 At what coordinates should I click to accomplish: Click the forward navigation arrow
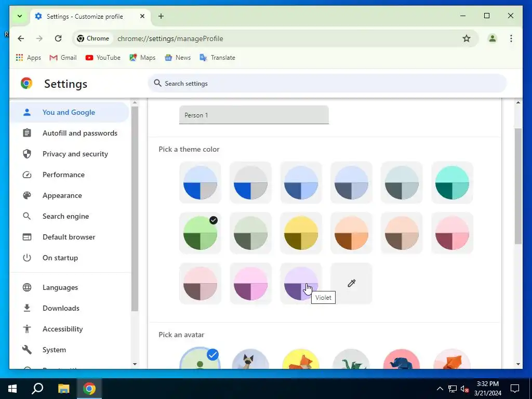(x=39, y=38)
